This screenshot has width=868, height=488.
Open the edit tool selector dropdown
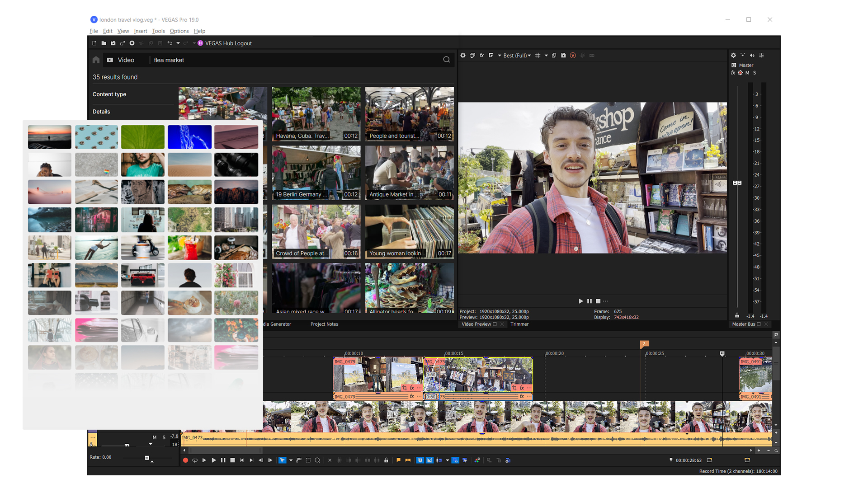click(x=291, y=460)
